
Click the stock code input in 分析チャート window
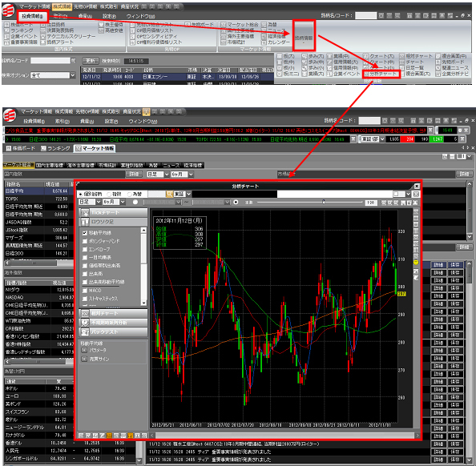pyautogui.click(x=156, y=194)
